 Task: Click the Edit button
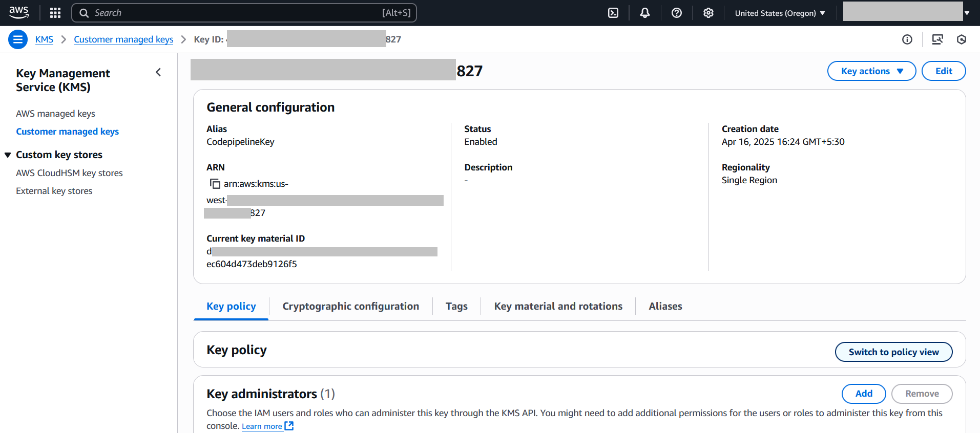click(x=944, y=71)
